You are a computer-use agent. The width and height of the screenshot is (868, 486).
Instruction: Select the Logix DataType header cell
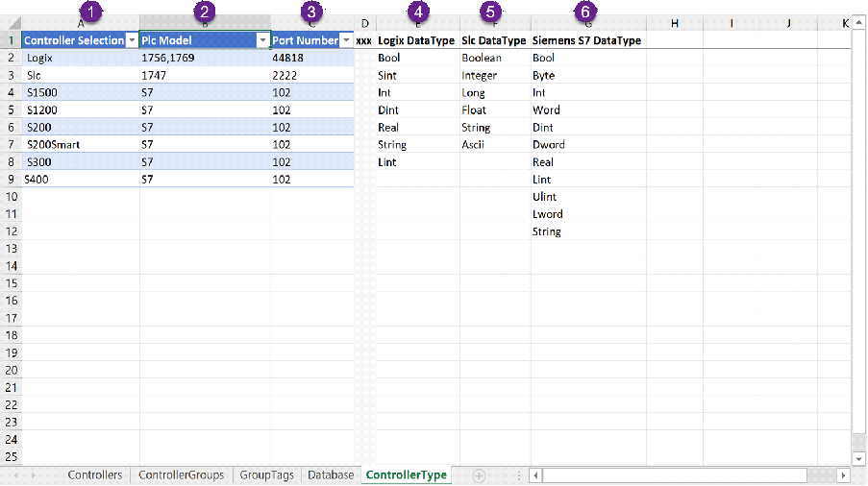click(418, 40)
